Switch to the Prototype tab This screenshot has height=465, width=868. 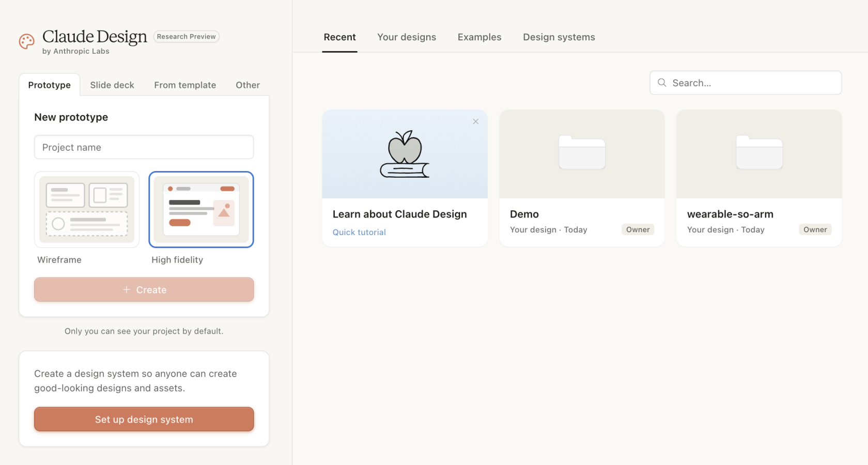50,85
